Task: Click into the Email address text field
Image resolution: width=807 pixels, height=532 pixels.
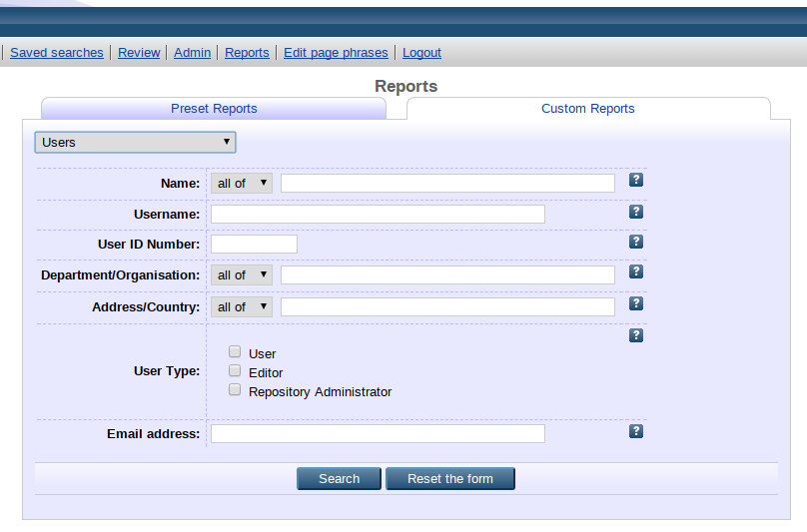Action: (x=378, y=434)
